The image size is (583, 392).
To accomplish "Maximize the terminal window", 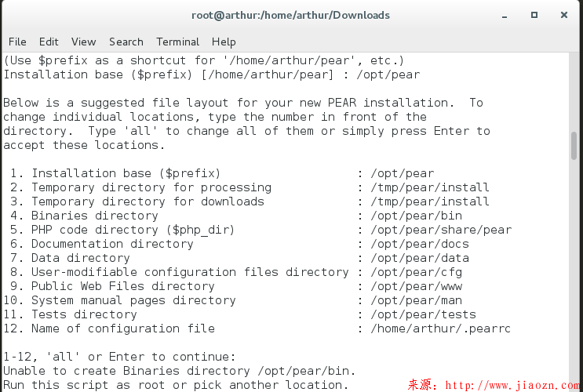I will [534, 15].
